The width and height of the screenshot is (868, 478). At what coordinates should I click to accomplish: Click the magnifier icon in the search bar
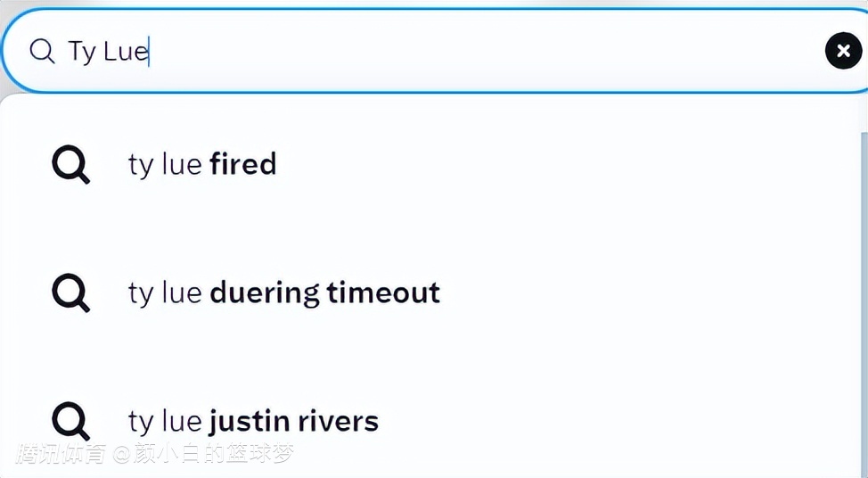[x=42, y=51]
